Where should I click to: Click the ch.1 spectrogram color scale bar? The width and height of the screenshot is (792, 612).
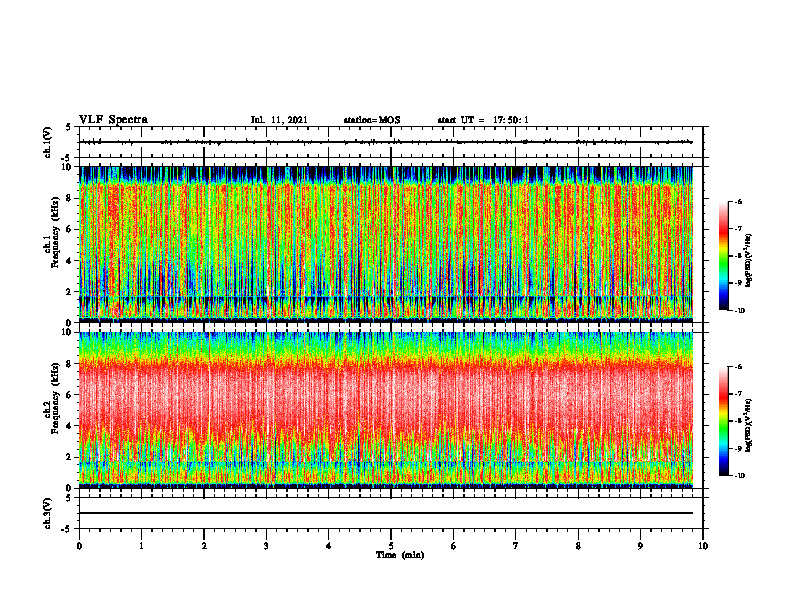(x=723, y=256)
